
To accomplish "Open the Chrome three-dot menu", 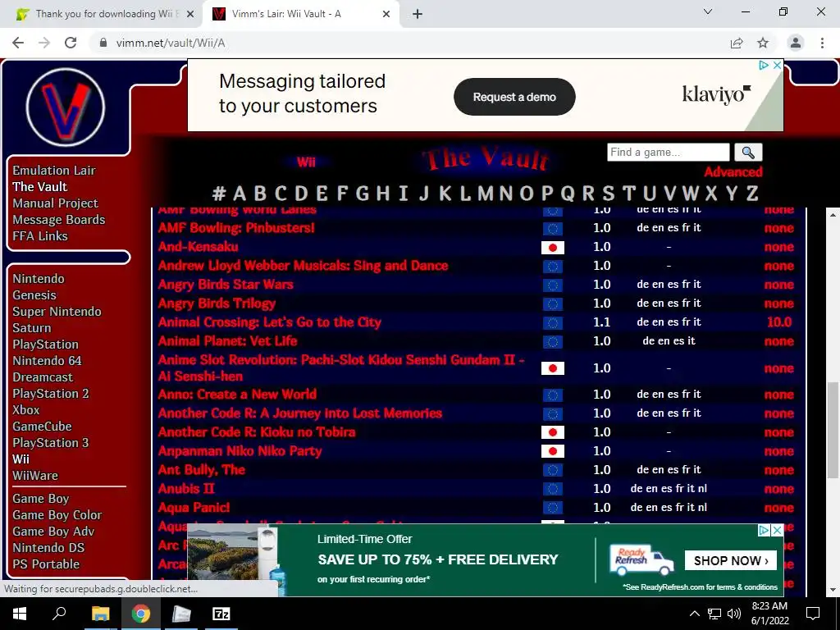I will coord(822,43).
